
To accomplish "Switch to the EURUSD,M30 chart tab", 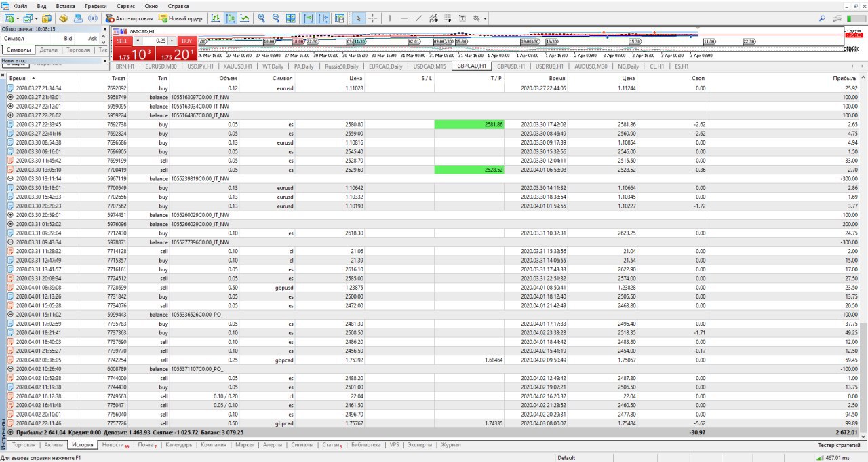I will pyautogui.click(x=161, y=66).
